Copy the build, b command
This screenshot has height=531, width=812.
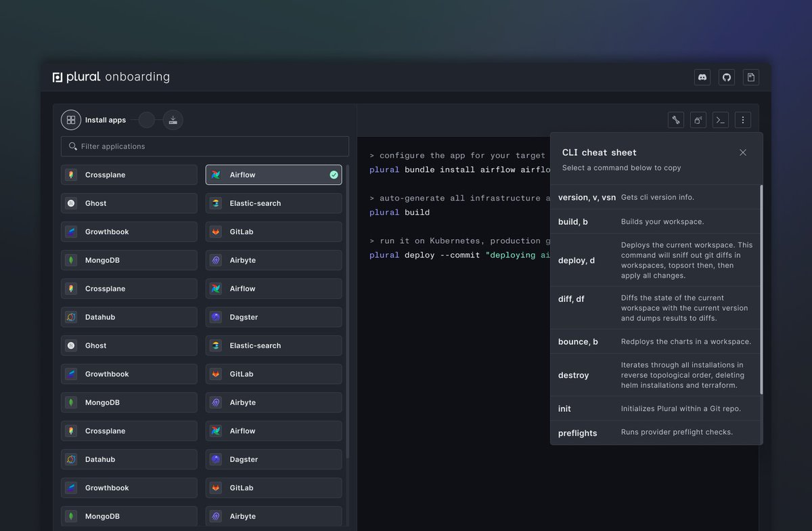point(656,221)
